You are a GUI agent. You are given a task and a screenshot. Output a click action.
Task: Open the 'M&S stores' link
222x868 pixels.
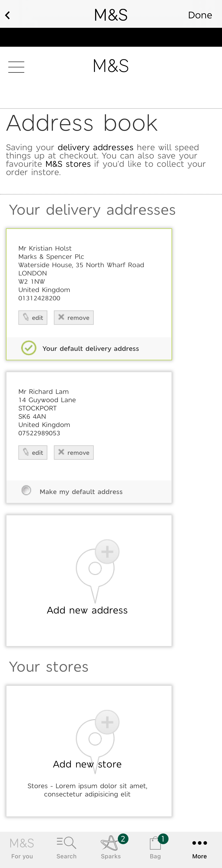(68, 164)
